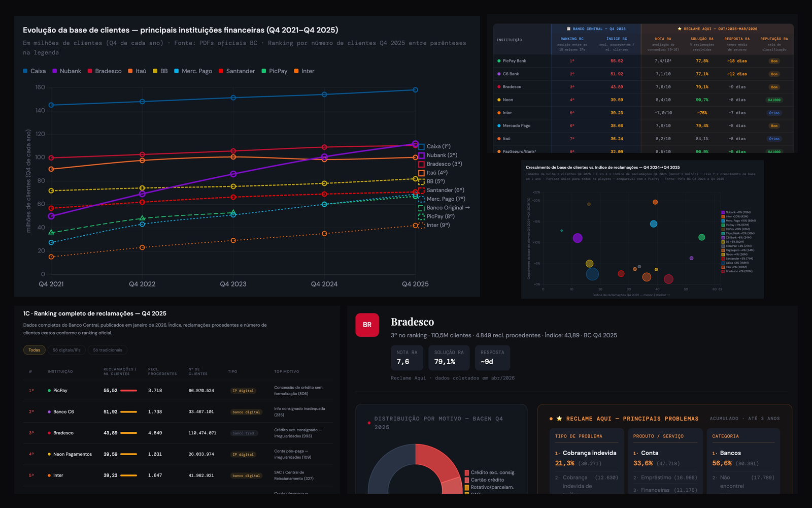Click the Cartão crédito donut legend swatch
The image size is (812, 508).
(x=467, y=480)
